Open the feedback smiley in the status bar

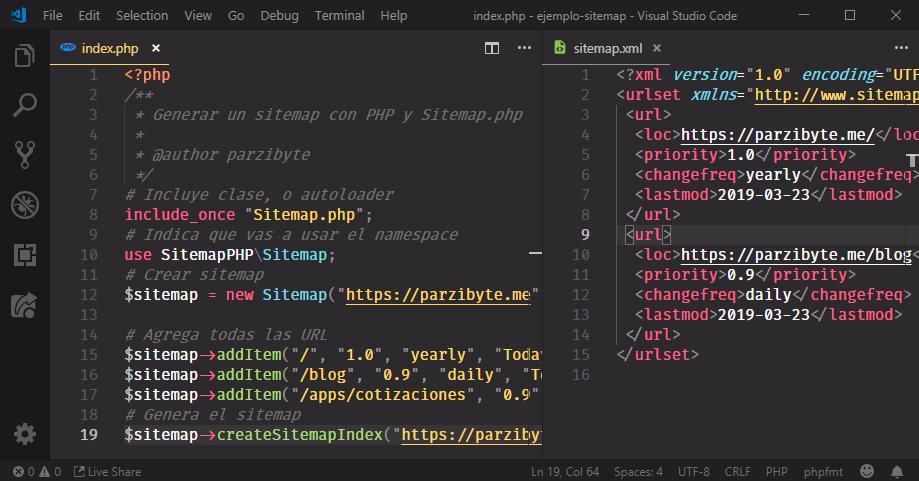coord(867,471)
